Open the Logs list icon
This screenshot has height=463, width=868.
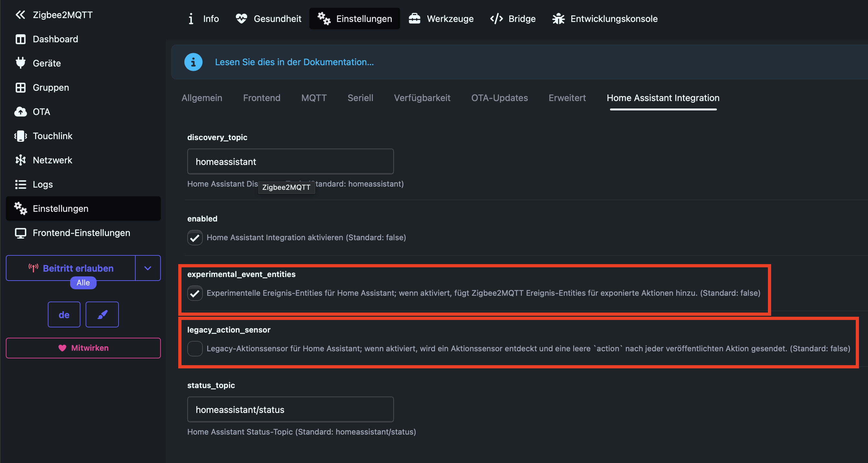point(20,184)
